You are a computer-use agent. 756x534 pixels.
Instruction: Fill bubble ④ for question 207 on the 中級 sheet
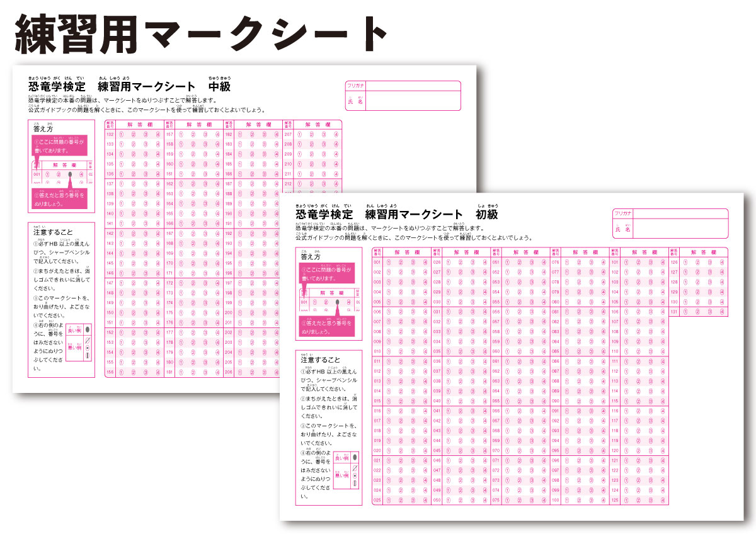[x=336, y=135]
